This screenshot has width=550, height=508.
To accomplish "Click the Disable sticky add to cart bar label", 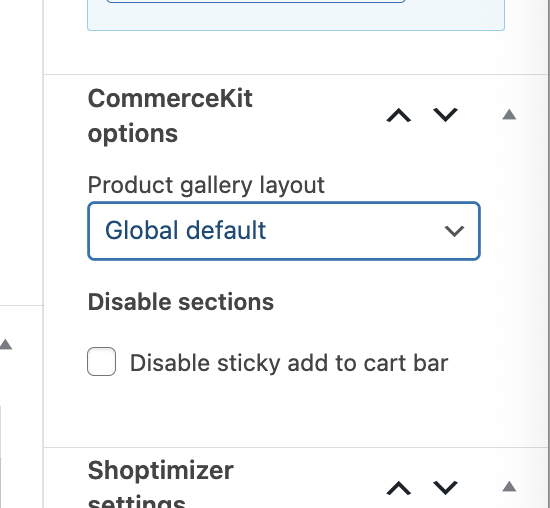I will pos(289,363).
